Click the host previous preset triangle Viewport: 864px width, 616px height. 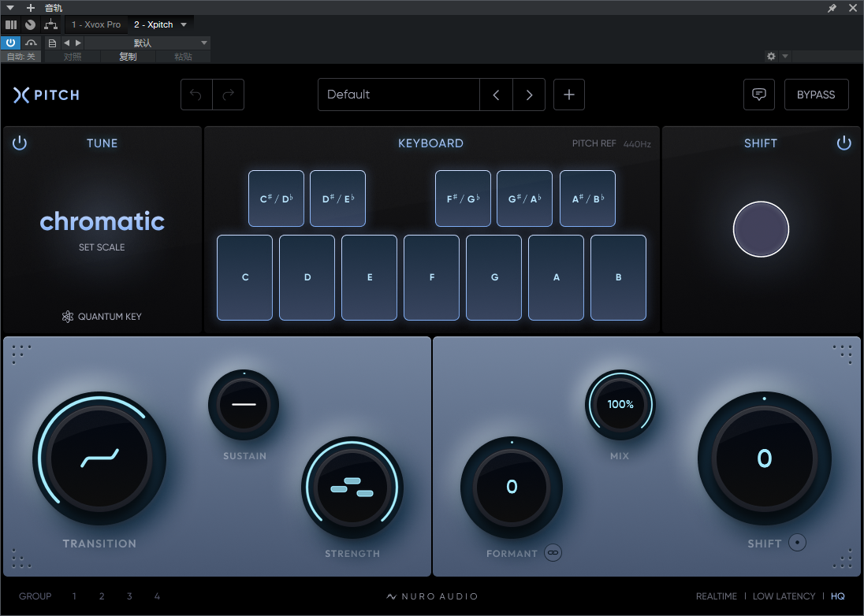[x=67, y=43]
